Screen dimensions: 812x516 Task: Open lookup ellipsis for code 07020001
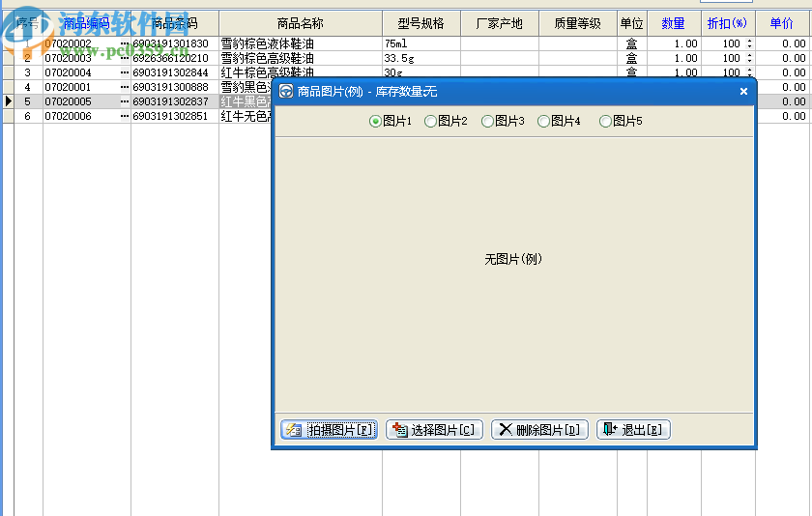(x=125, y=87)
